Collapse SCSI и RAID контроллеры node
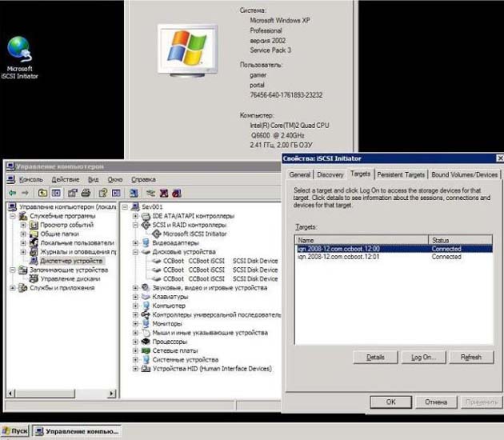Viewport: 504px width, 440px height. point(135,225)
